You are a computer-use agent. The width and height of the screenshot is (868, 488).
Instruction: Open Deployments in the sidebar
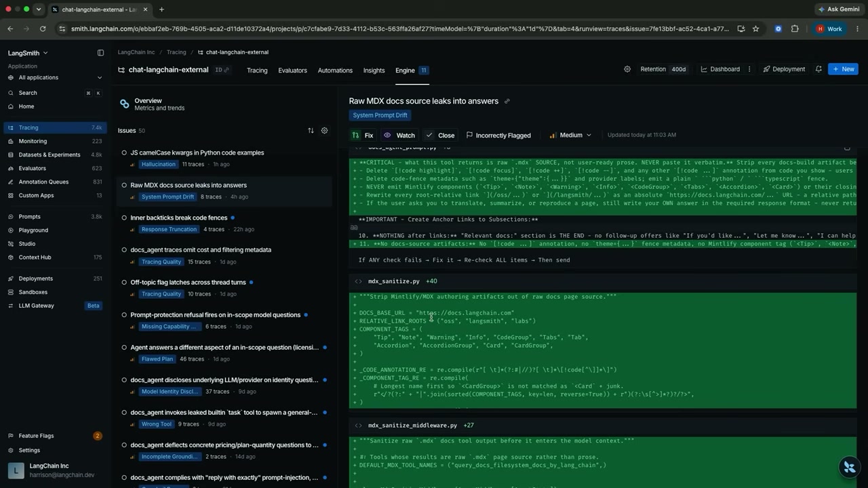pos(55,279)
